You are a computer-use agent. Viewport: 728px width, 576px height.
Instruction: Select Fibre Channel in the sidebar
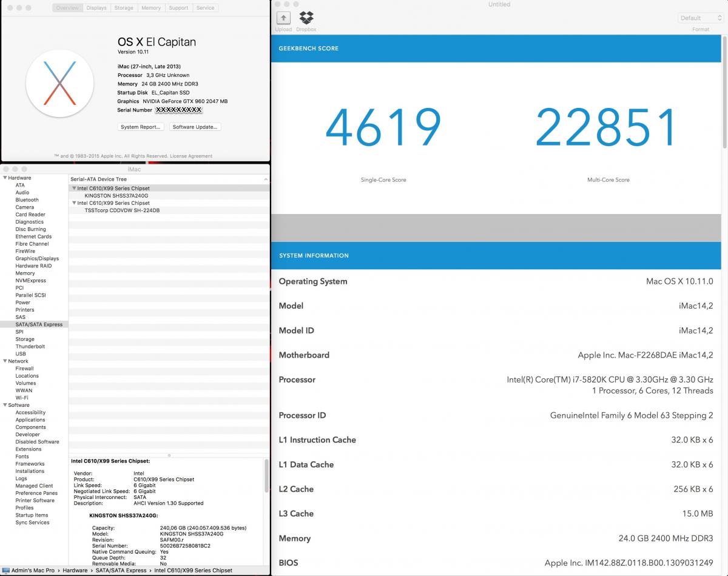tap(32, 244)
